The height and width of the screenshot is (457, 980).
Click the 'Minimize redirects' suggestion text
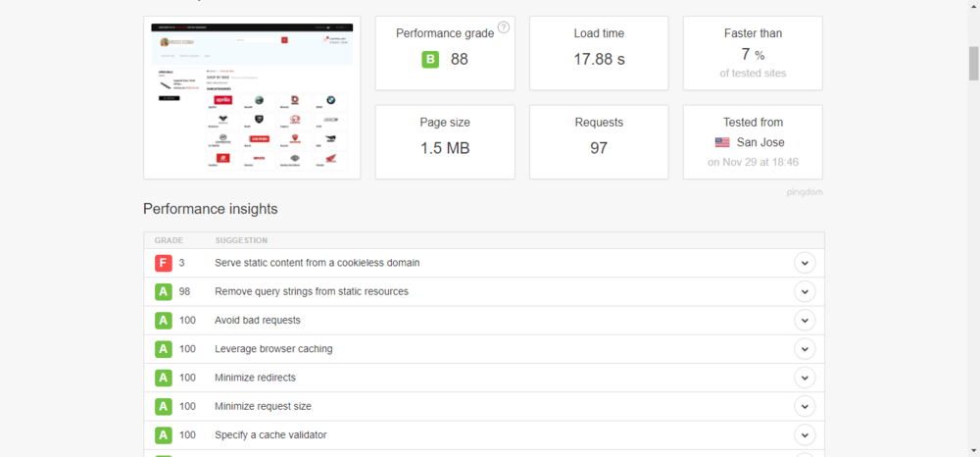(255, 379)
